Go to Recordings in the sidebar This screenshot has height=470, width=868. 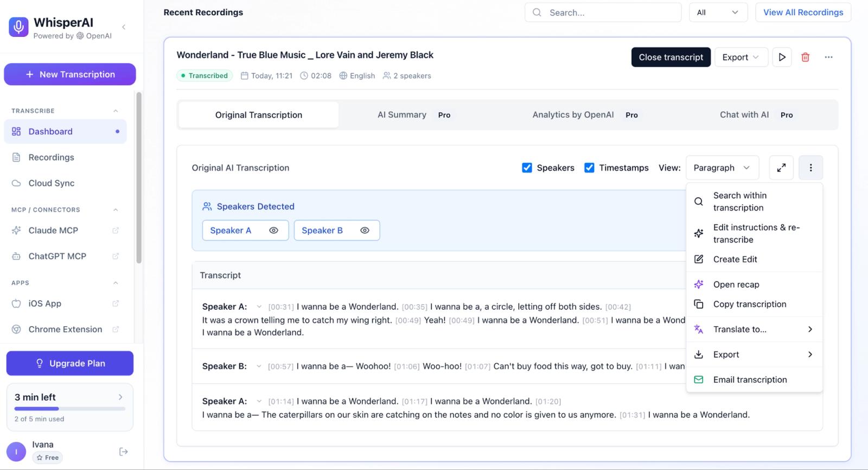(x=65, y=157)
